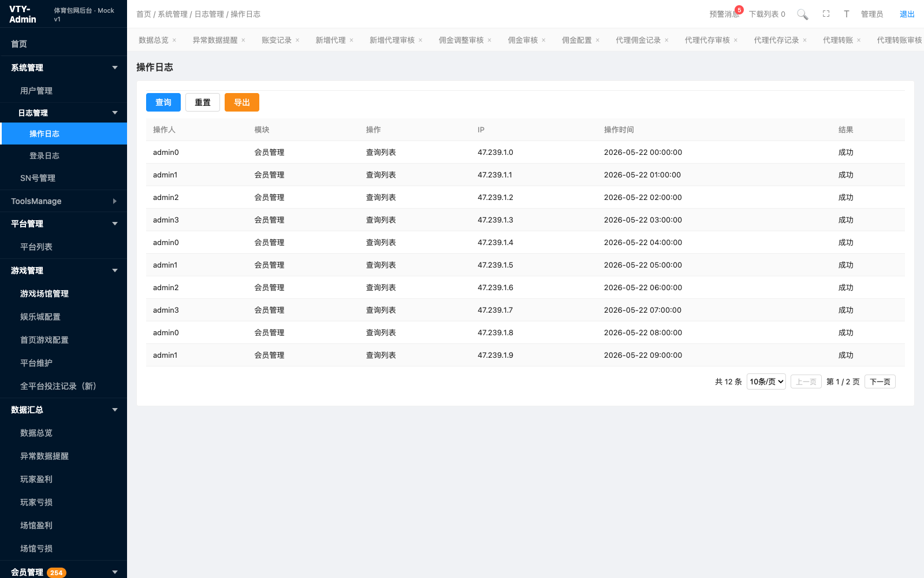Click the VTY-Admin logo title
The width and height of the screenshot is (924, 578).
23,14
